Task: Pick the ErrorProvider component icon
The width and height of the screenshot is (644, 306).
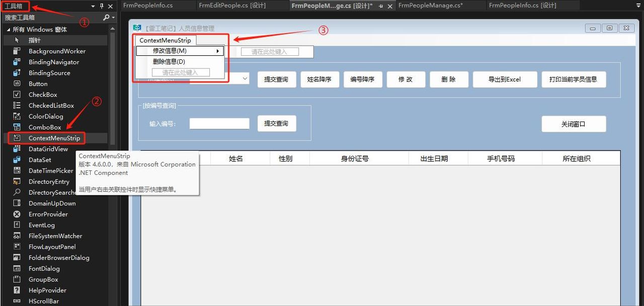Action: pyautogui.click(x=17, y=215)
